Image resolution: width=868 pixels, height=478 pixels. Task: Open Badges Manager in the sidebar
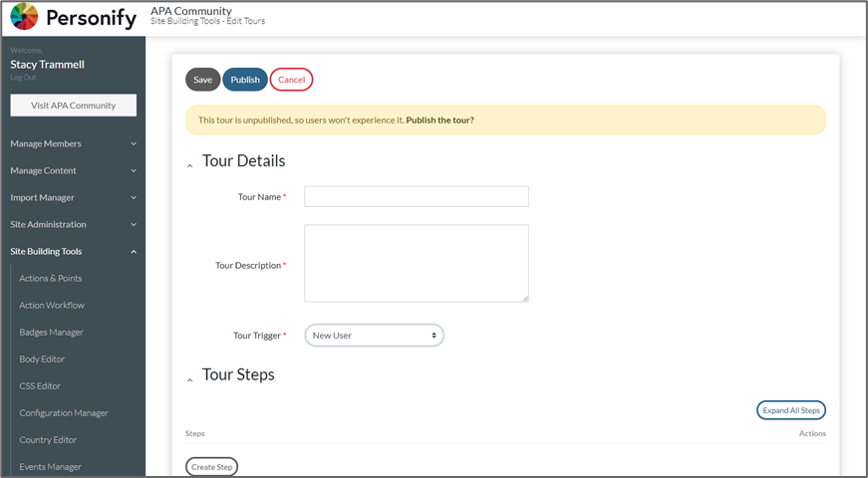click(x=51, y=332)
